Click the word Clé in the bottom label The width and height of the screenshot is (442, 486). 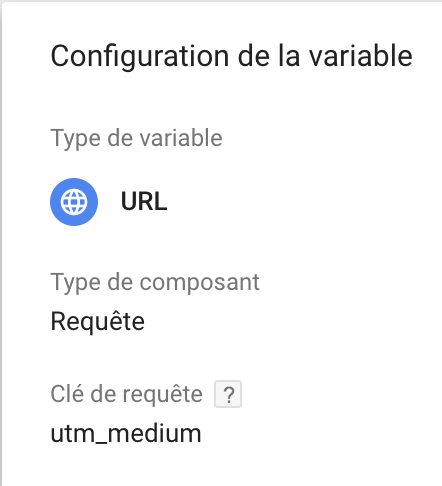click(67, 394)
